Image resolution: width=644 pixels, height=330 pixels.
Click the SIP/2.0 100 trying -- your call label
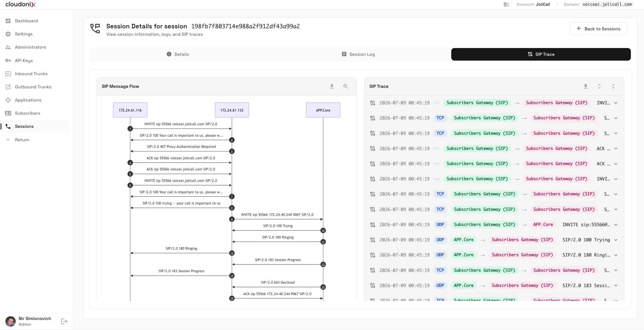181,203
